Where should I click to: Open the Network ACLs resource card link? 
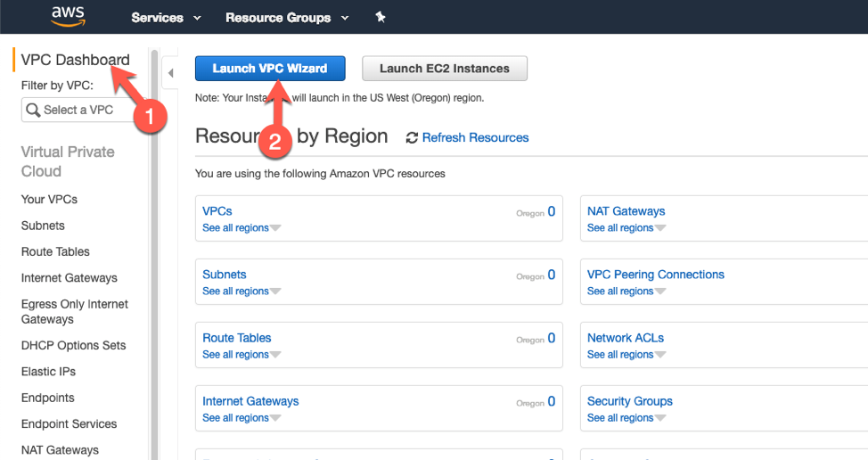point(626,338)
